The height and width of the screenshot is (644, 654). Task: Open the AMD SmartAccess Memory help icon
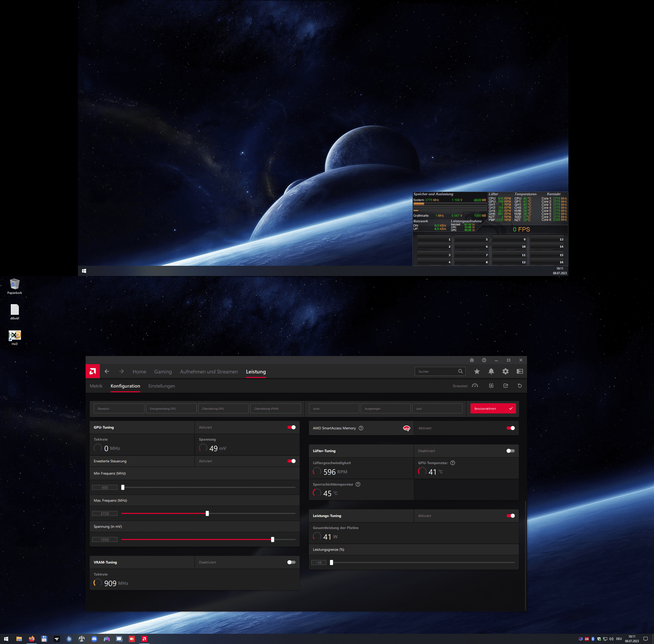[361, 428]
